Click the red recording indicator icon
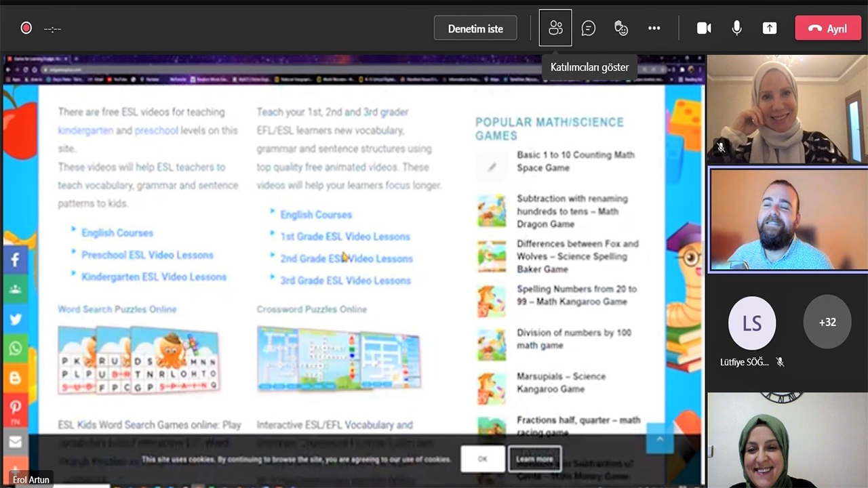The height and width of the screenshot is (488, 868). coord(26,28)
